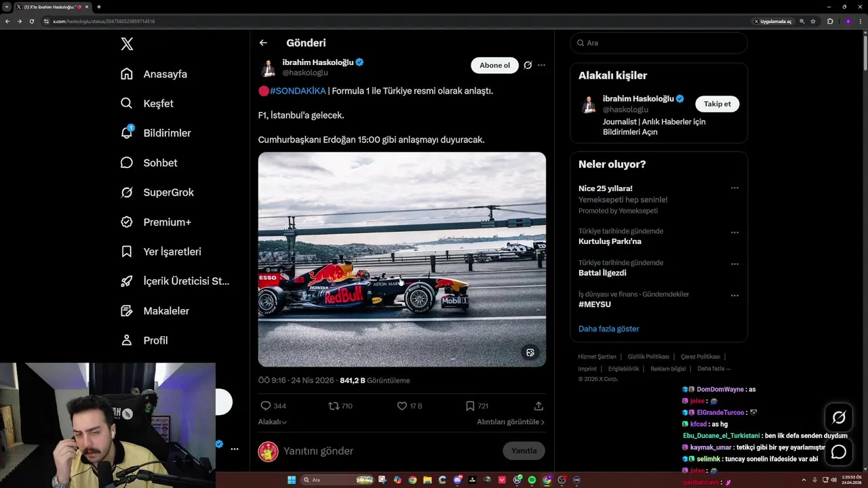Screen dimensions: 868x488
Task: Open the #SONDAKİKA hashtag link
Action: click(298, 91)
